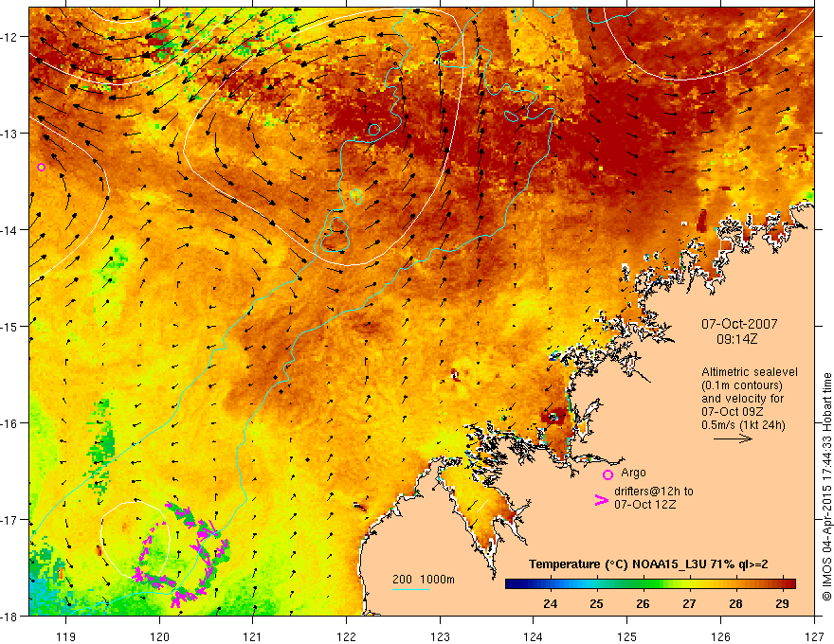
Task: Click the color bar label 24
Action: click(550, 603)
